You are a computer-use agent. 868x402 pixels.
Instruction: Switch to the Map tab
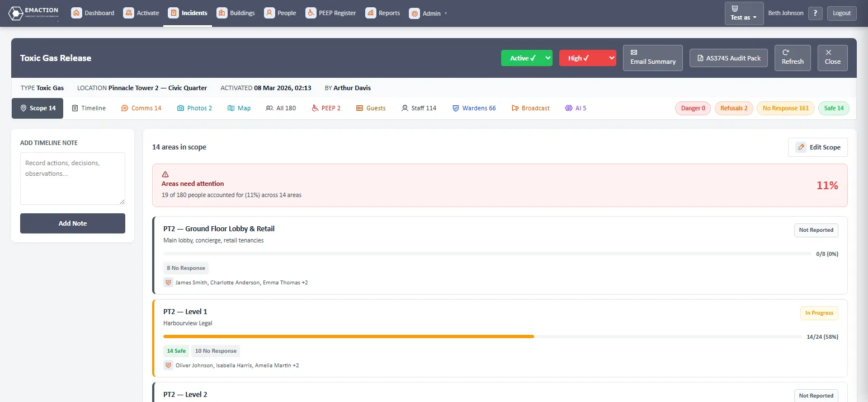click(239, 108)
